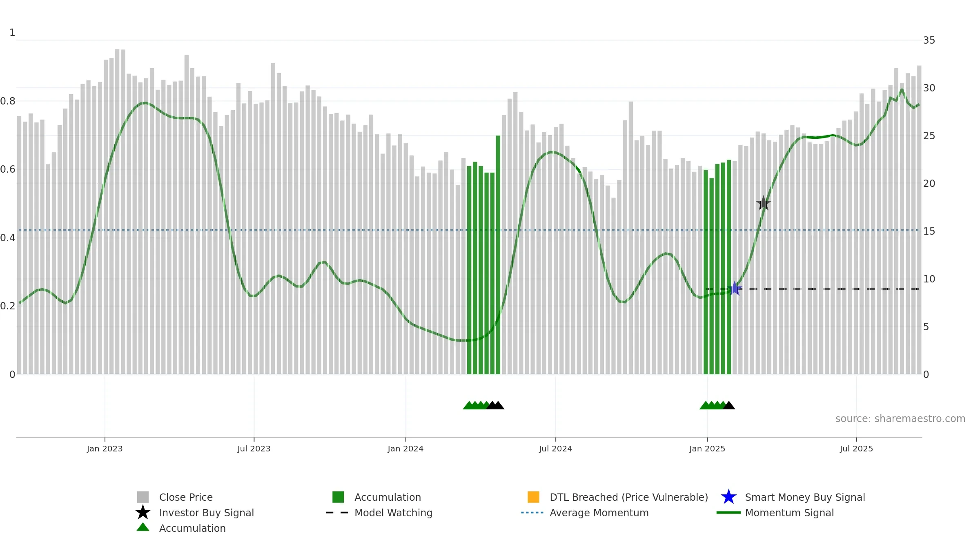The width and height of the screenshot is (980, 551).
Task: Click the blue star icon in legend
Action: coord(728,497)
